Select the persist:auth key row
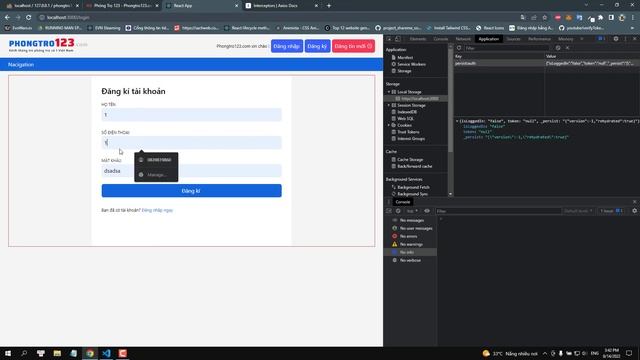Viewport: 640px width, 360px height. point(547,63)
